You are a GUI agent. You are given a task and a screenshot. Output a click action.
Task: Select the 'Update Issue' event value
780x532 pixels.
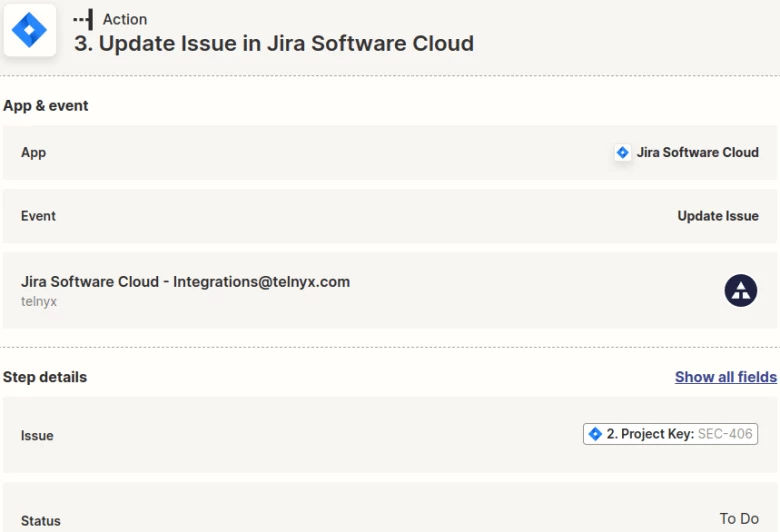coord(717,216)
